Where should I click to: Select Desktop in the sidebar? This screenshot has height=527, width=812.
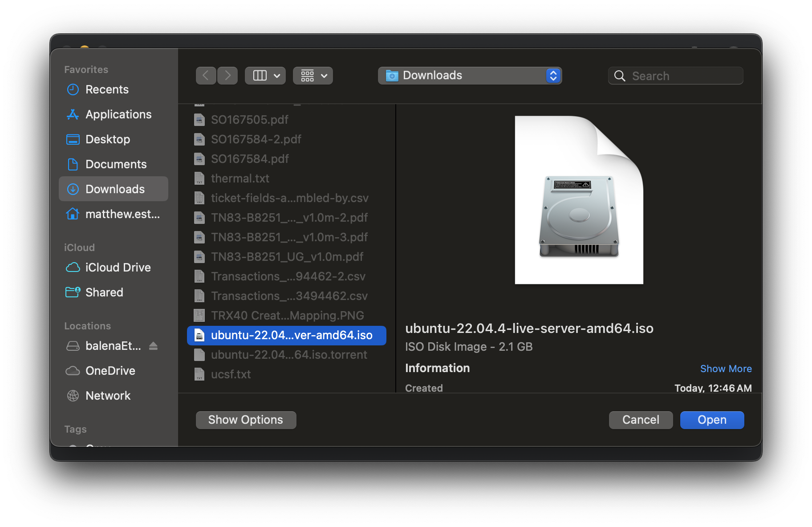click(108, 139)
